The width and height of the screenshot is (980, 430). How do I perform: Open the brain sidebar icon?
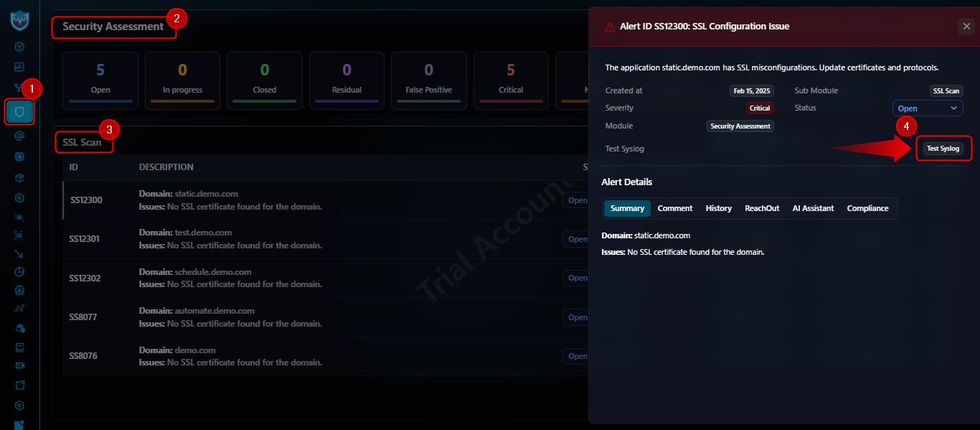point(20,291)
